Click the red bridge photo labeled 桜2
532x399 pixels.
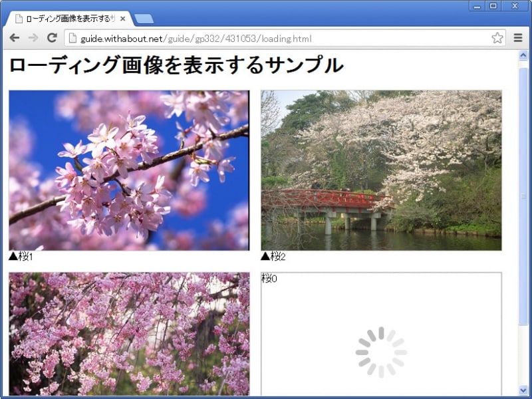tap(382, 168)
